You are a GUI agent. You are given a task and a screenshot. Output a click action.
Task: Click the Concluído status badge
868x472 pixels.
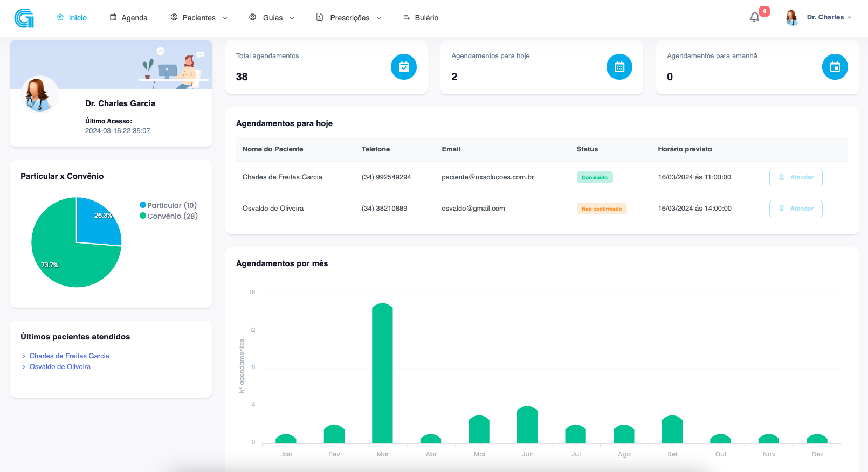pos(595,177)
